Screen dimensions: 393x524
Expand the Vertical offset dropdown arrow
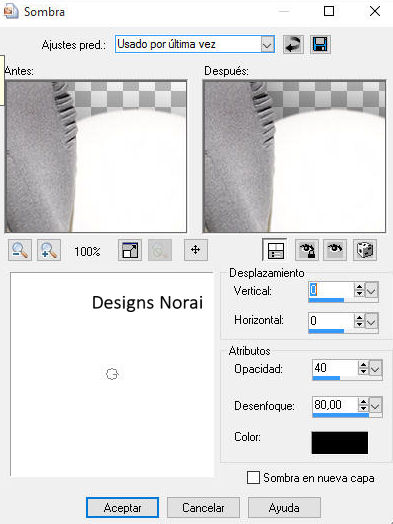(x=371, y=290)
